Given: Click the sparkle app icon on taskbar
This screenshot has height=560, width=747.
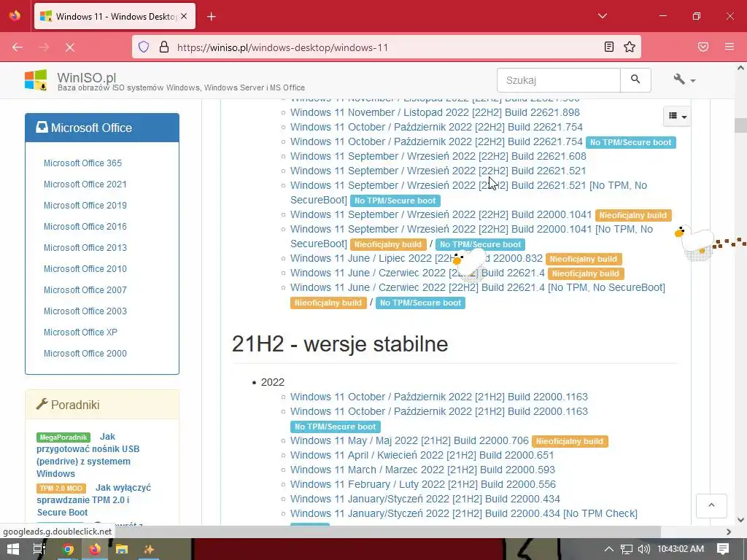Looking at the screenshot, I should click(149, 549).
